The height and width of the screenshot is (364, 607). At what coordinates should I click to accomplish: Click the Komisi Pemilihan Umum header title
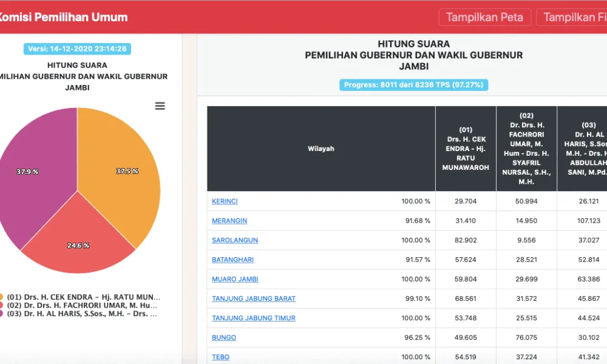(x=62, y=17)
